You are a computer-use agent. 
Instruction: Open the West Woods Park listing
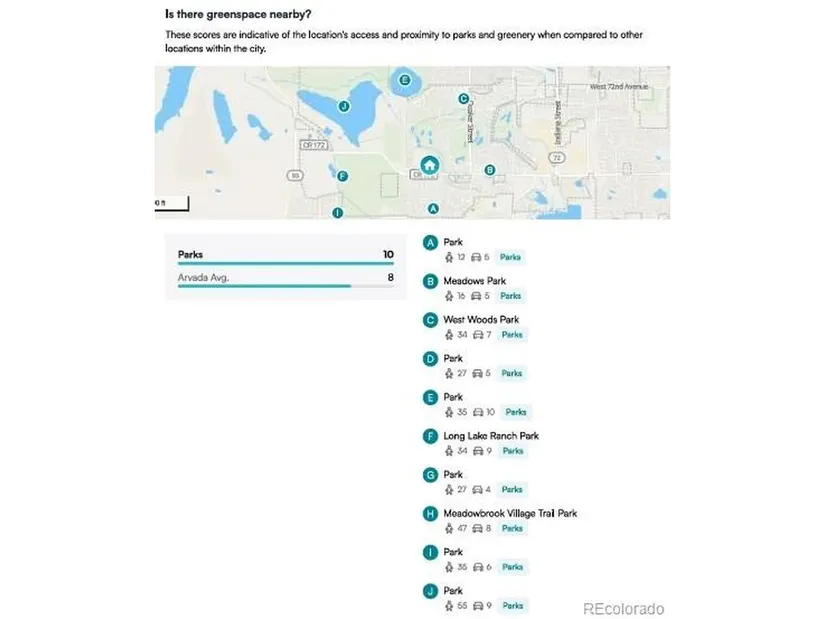tap(481, 320)
